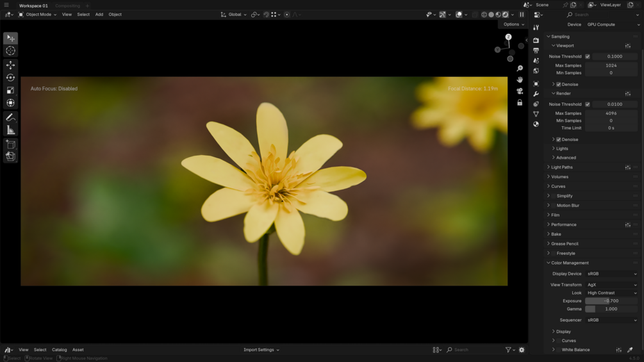Open the Render properties tab

click(x=536, y=40)
